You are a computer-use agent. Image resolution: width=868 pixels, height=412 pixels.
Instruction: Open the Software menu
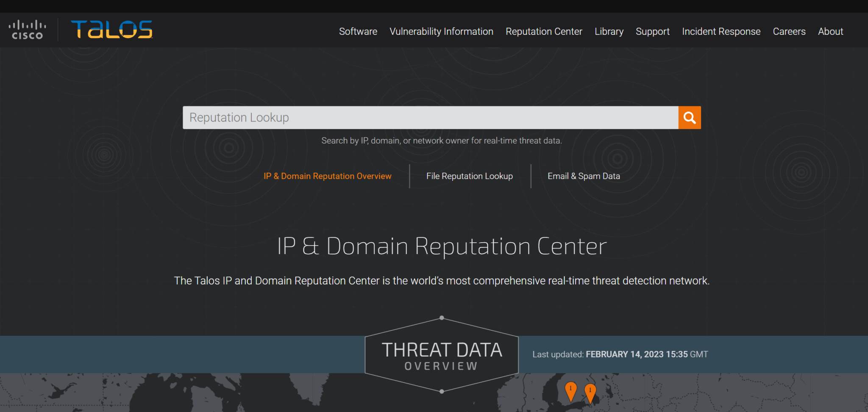click(358, 32)
